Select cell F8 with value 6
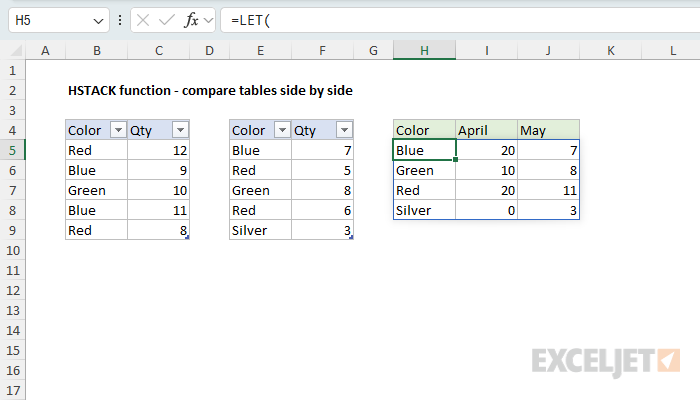This screenshot has width=700, height=400. click(x=322, y=210)
